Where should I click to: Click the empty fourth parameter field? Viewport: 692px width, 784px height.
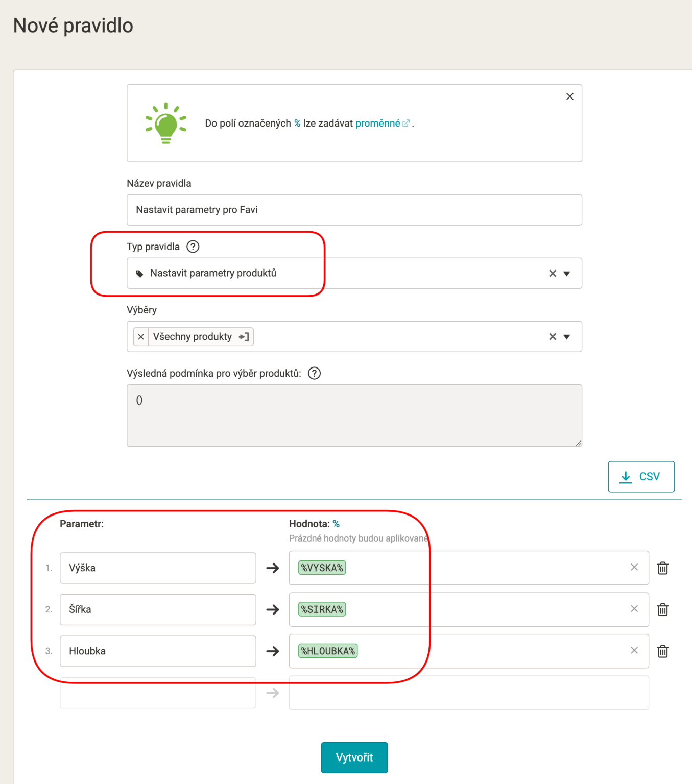(x=158, y=693)
